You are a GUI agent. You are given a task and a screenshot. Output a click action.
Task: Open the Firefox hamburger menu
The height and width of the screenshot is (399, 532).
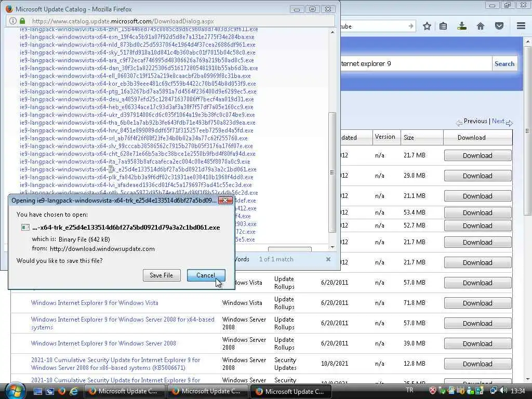click(521, 26)
